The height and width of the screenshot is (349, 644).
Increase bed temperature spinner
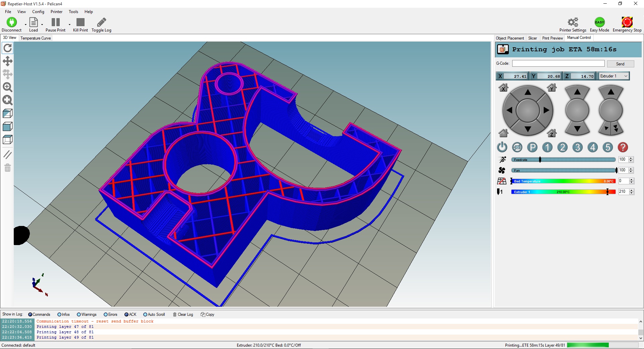tap(631, 180)
